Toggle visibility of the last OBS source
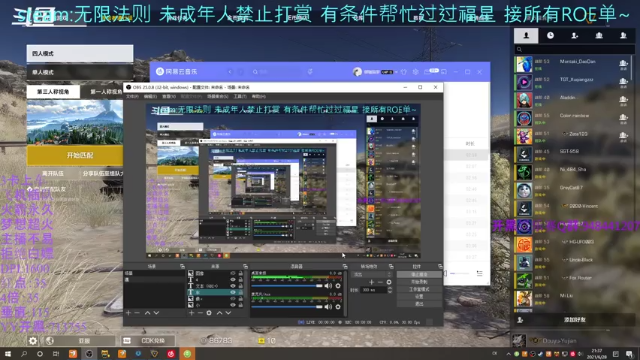The height and width of the screenshot is (360, 640). coord(233,304)
